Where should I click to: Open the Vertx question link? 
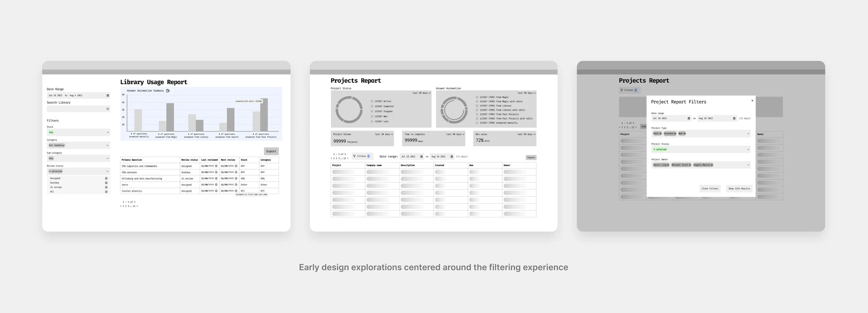coord(125,185)
